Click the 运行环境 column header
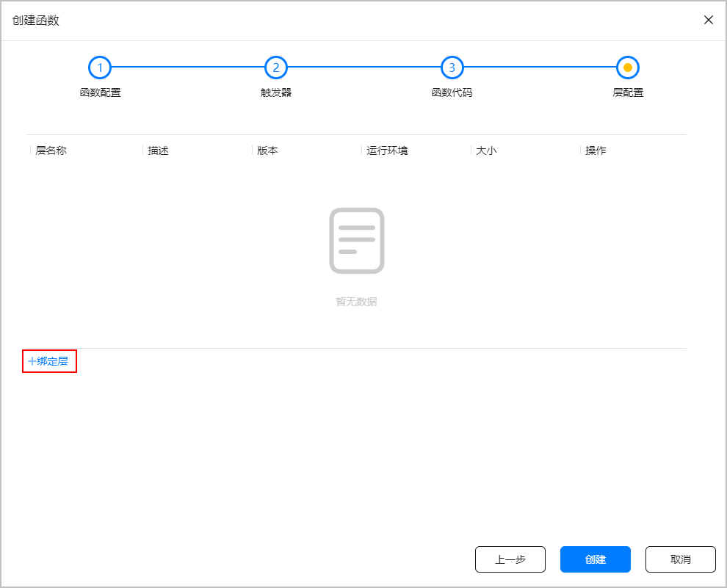 click(x=388, y=150)
